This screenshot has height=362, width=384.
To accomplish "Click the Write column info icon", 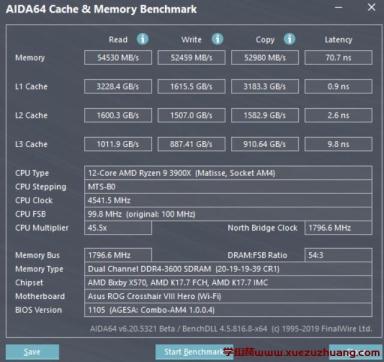I will coord(218,39).
